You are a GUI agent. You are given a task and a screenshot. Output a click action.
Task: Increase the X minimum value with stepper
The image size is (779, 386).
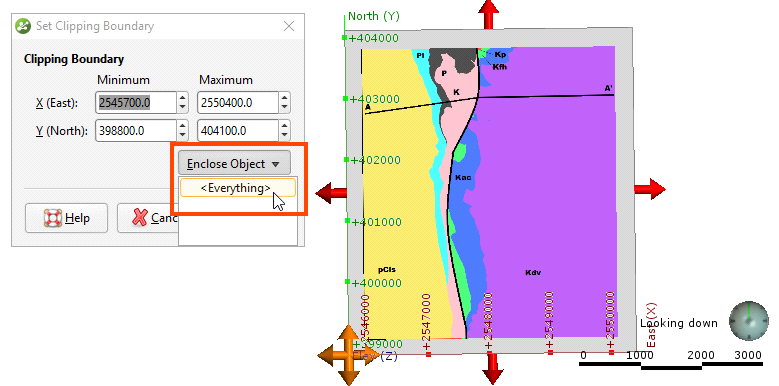[x=182, y=98]
